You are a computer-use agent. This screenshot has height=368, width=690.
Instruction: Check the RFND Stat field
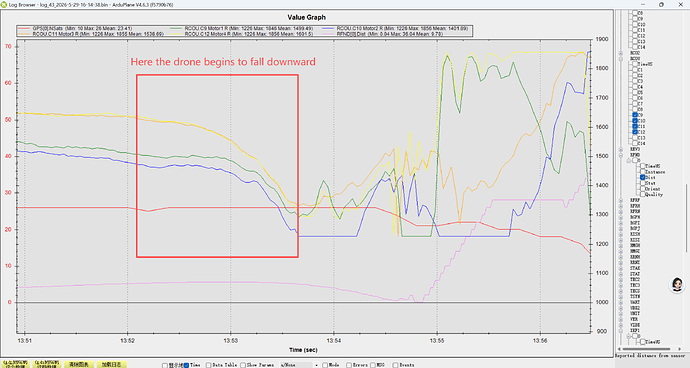coord(643,183)
